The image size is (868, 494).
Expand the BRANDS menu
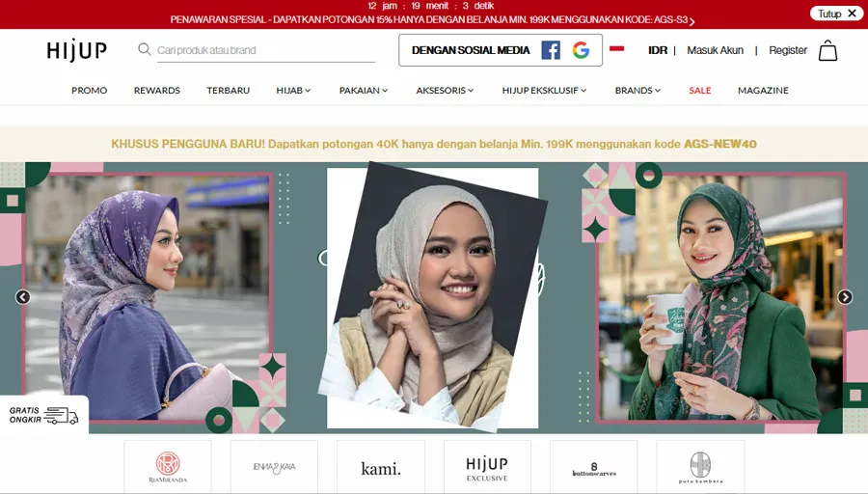pos(637,91)
